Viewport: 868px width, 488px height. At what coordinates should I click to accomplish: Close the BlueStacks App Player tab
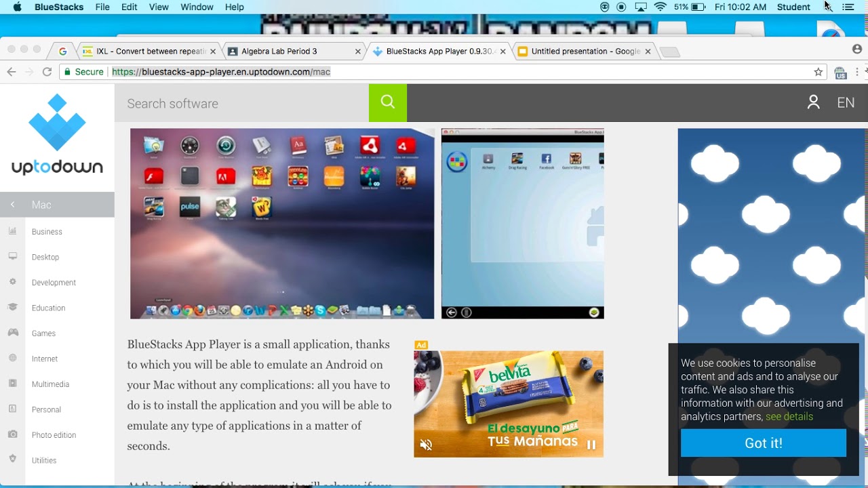click(502, 51)
